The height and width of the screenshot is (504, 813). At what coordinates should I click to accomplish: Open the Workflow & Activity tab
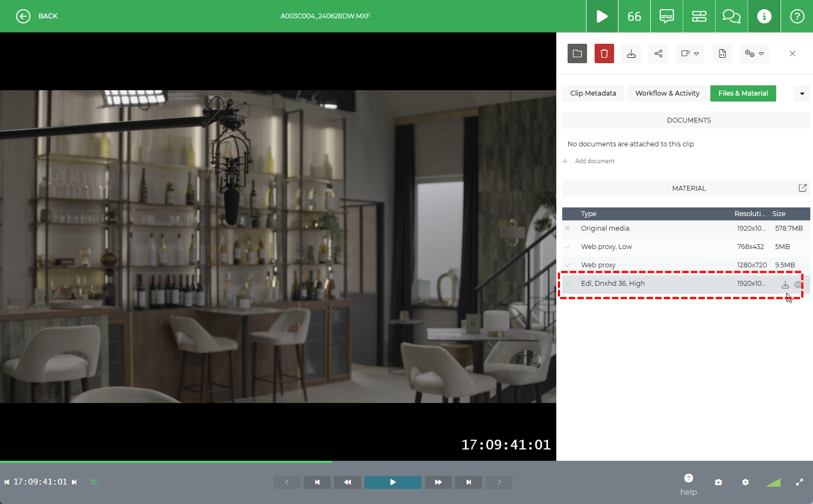point(667,93)
